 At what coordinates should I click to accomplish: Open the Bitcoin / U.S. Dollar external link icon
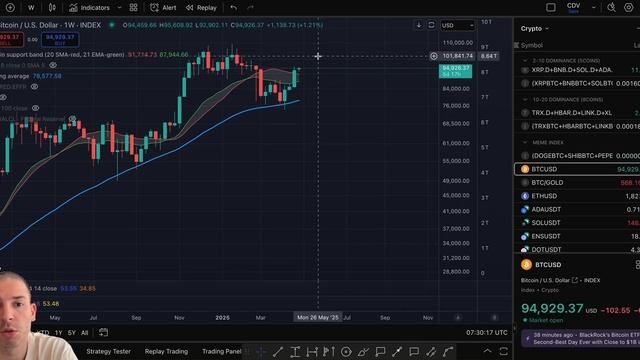tap(575, 280)
